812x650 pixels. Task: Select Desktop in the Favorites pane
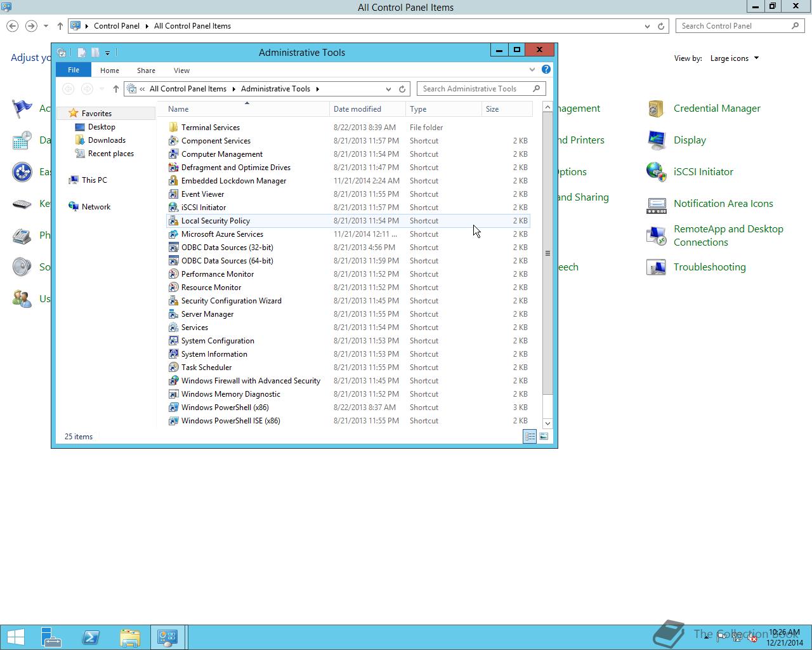pos(101,127)
